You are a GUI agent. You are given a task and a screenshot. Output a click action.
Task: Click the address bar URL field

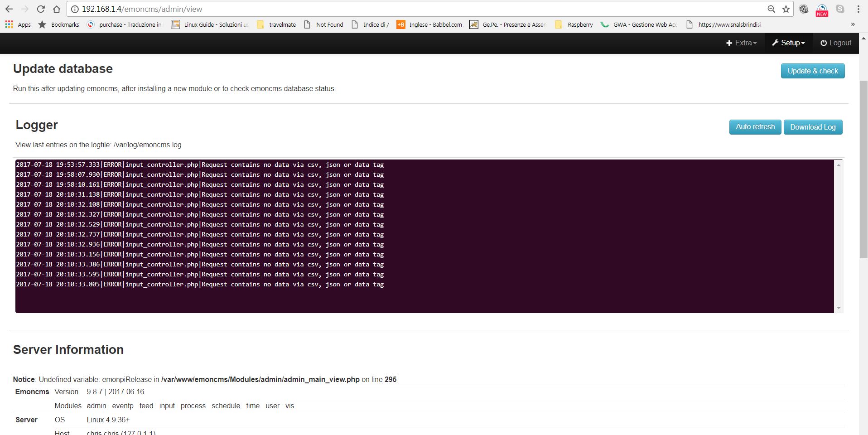[x=408, y=9]
